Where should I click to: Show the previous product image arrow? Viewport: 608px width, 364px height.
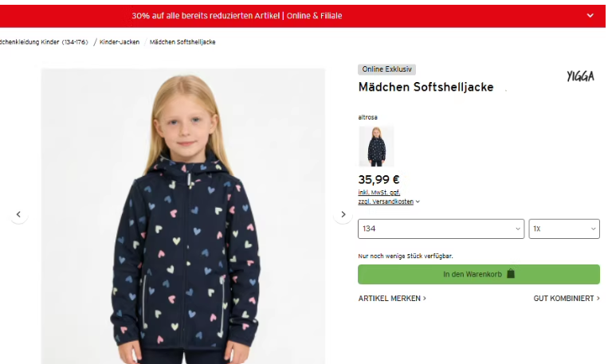click(18, 214)
